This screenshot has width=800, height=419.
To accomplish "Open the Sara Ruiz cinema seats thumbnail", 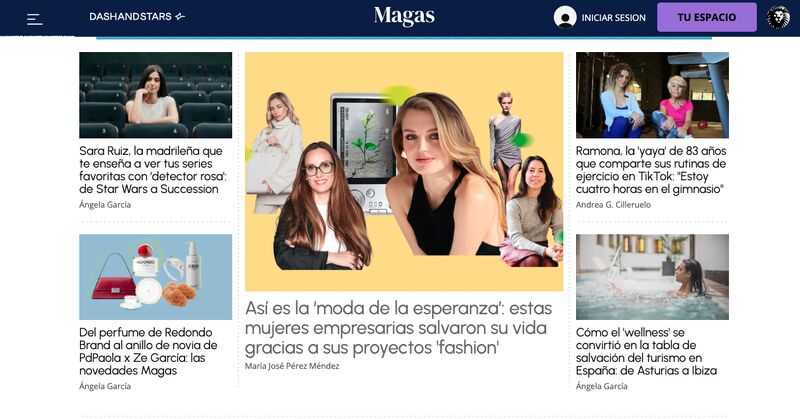I will click(x=156, y=95).
